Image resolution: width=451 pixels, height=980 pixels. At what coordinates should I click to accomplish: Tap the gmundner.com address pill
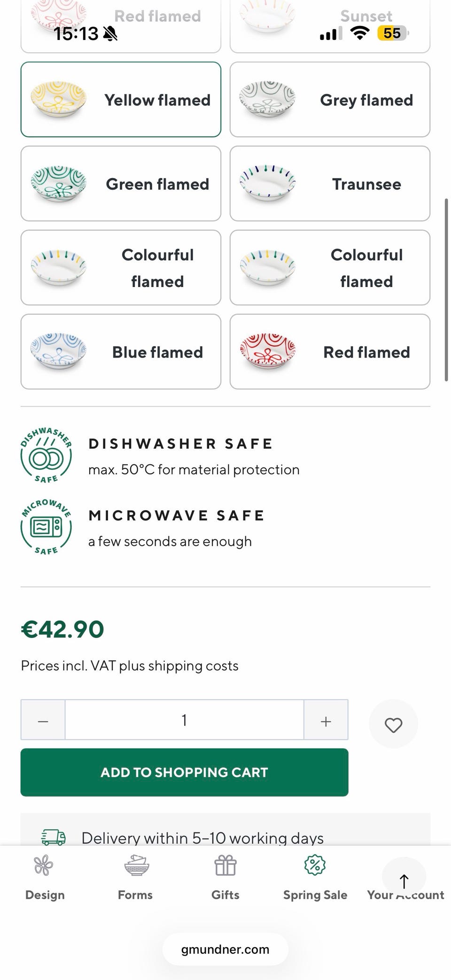tap(225, 949)
